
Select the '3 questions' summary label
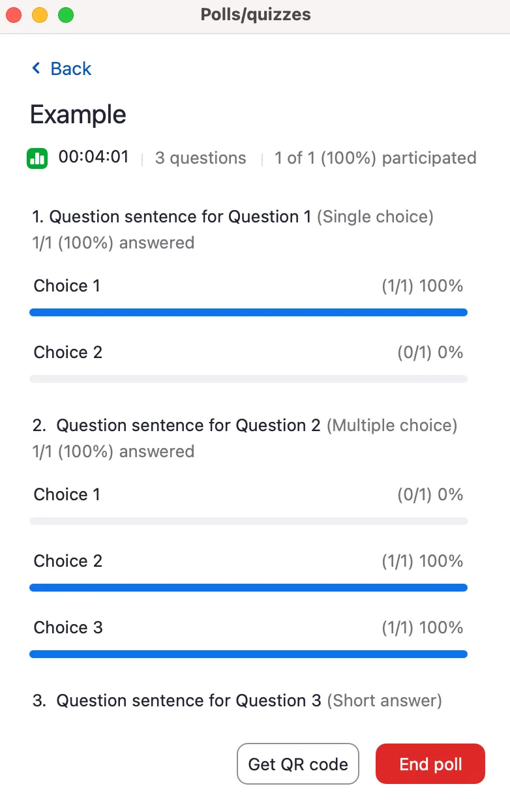(200, 158)
